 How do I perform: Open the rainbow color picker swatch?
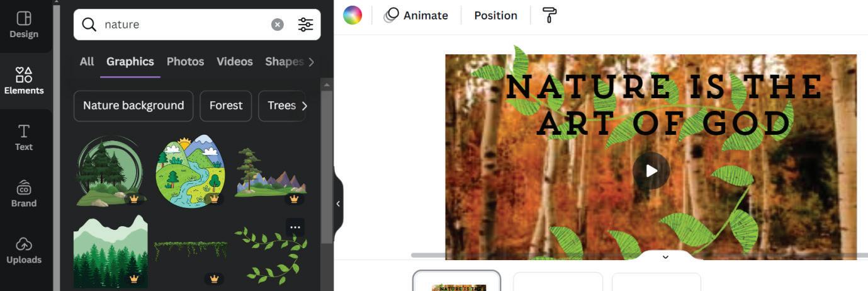[352, 15]
